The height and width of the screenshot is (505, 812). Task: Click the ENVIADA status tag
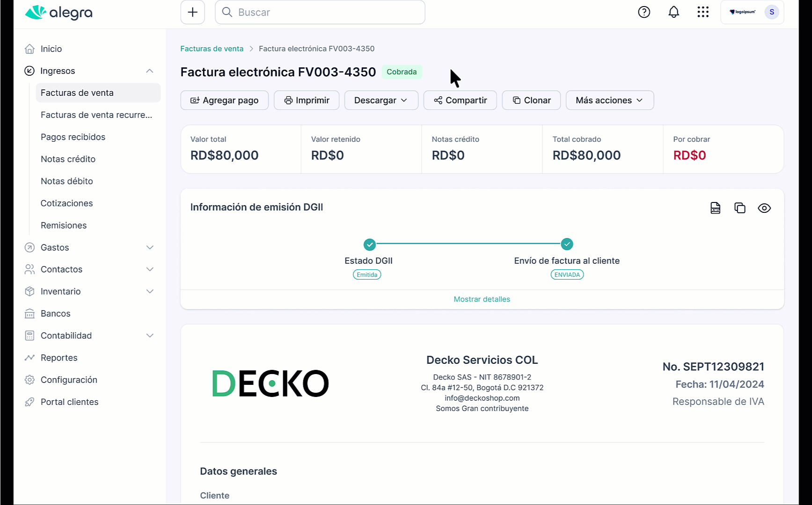pos(567,274)
